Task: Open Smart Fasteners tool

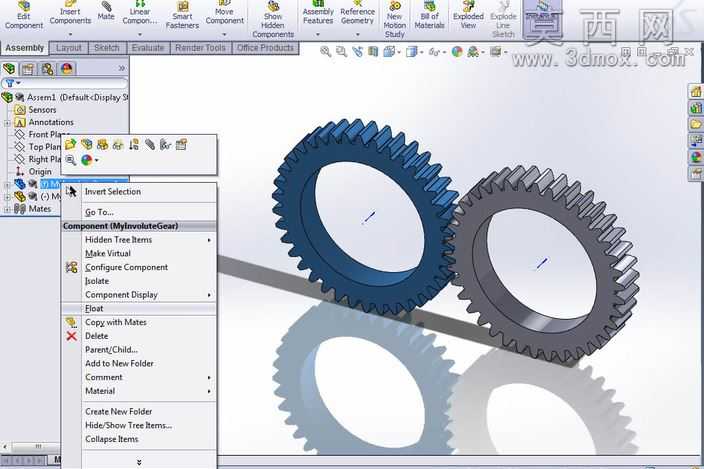Action: 182,15
